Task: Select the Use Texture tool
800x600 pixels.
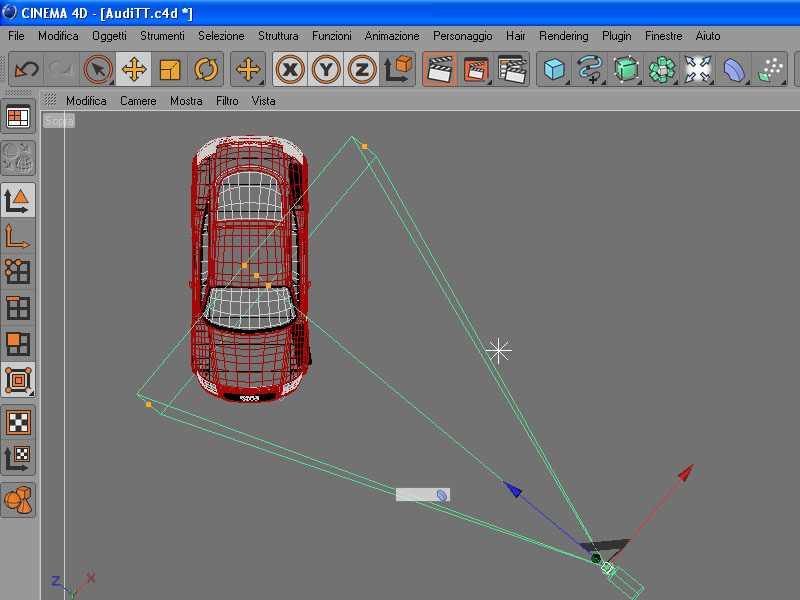Action: tap(18, 422)
